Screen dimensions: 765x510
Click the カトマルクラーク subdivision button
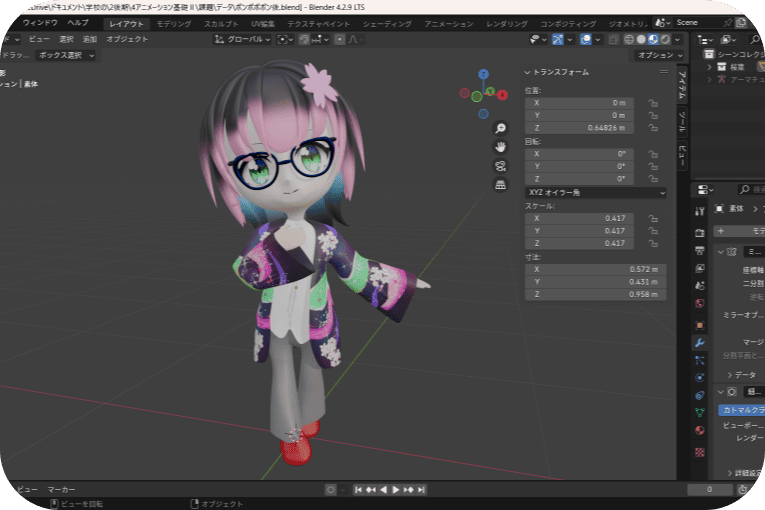point(740,410)
